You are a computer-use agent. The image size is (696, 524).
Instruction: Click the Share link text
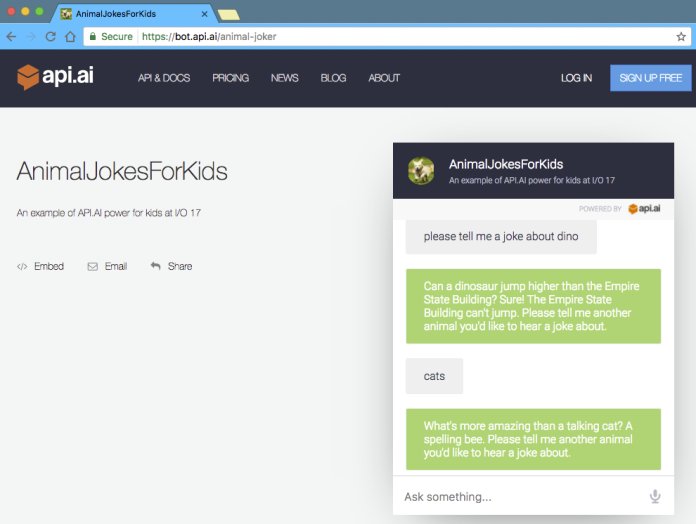[x=180, y=266]
